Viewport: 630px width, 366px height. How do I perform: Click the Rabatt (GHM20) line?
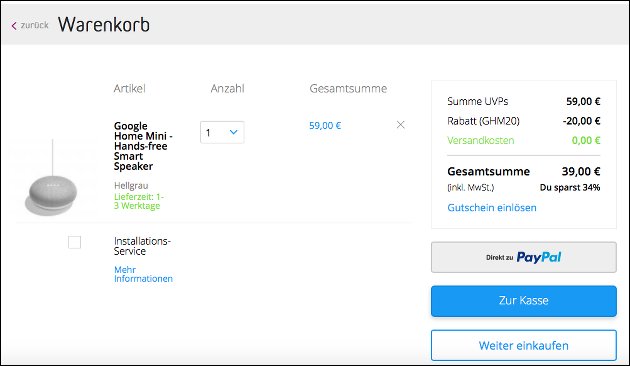(524, 121)
